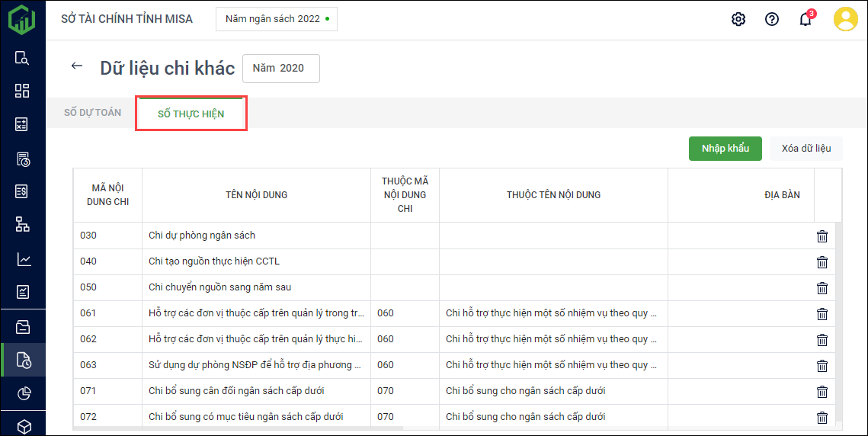Switch to the SỐ DỰ TOÁN tab
The width and height of the screenshot is (868, 436).
[x=92, y=113]
